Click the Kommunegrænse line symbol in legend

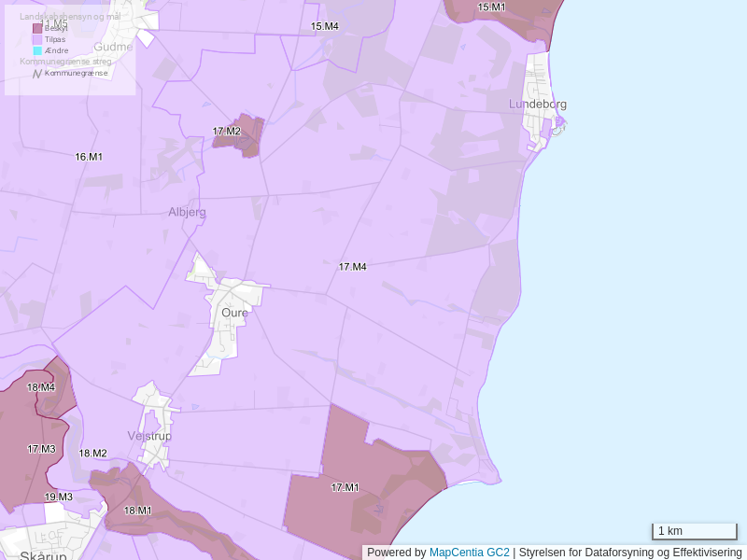[x=37, y=73]
